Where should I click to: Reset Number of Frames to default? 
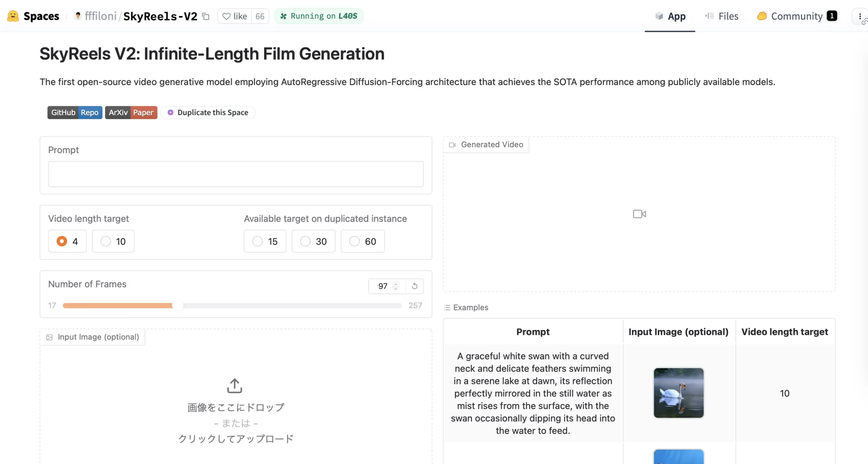[x=414, y=286]
